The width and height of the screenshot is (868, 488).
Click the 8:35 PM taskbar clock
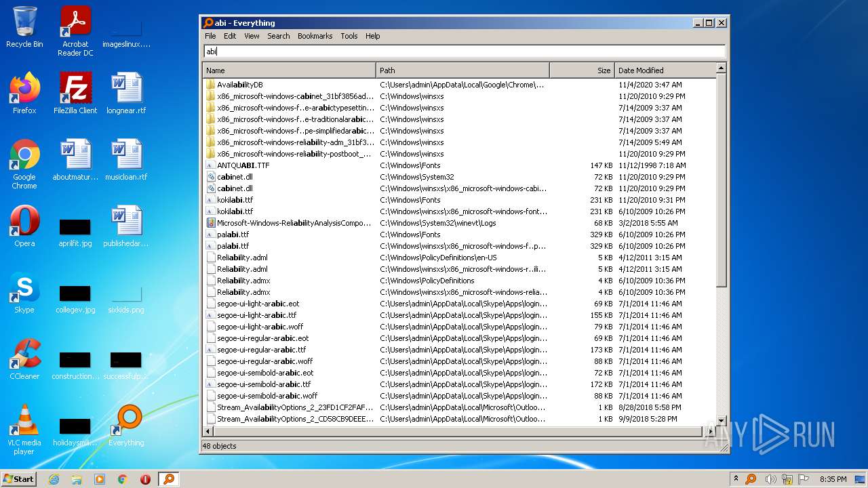pos(833,479)
